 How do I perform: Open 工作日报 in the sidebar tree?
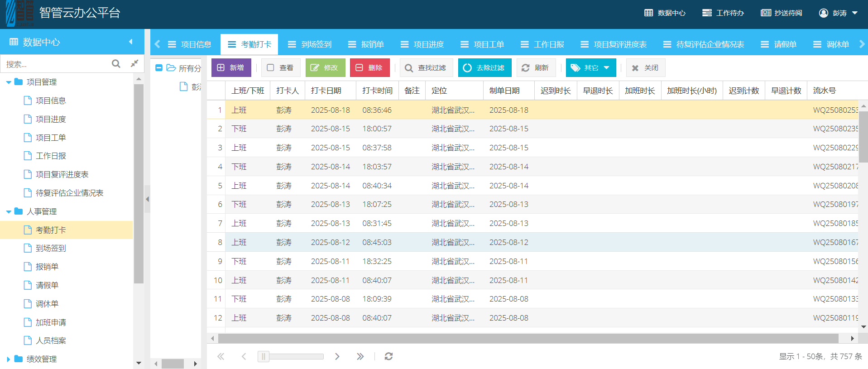pos(51,156)
